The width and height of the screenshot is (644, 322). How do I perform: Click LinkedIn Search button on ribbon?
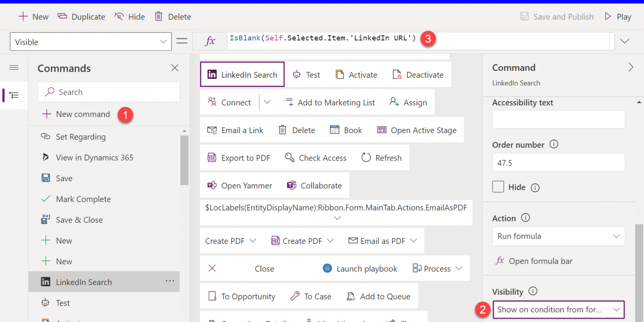[x=242, y=74]
